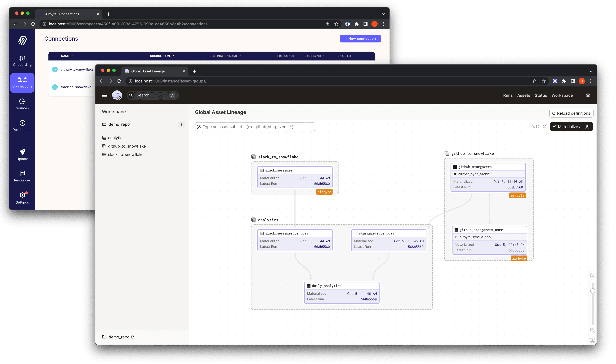Open Update section in Airbyte sidebar

[22, 154]
